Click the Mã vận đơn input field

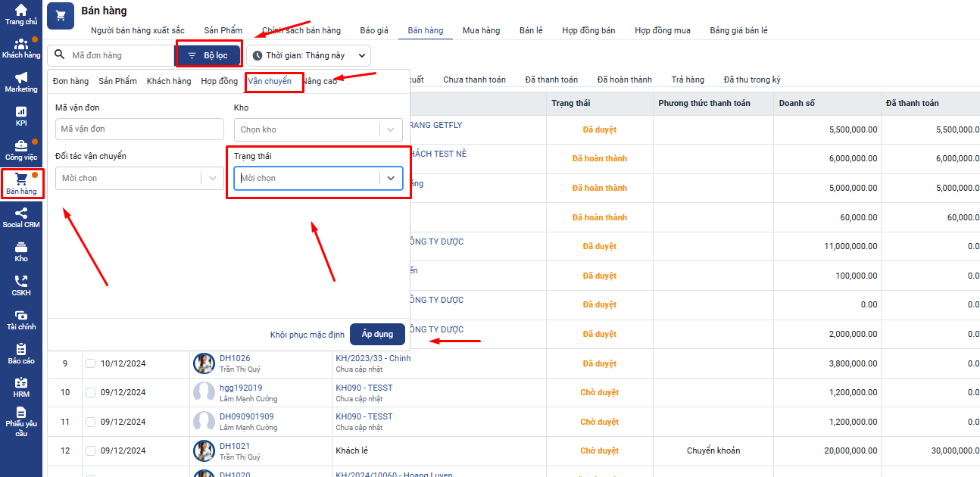pos(139,129)
